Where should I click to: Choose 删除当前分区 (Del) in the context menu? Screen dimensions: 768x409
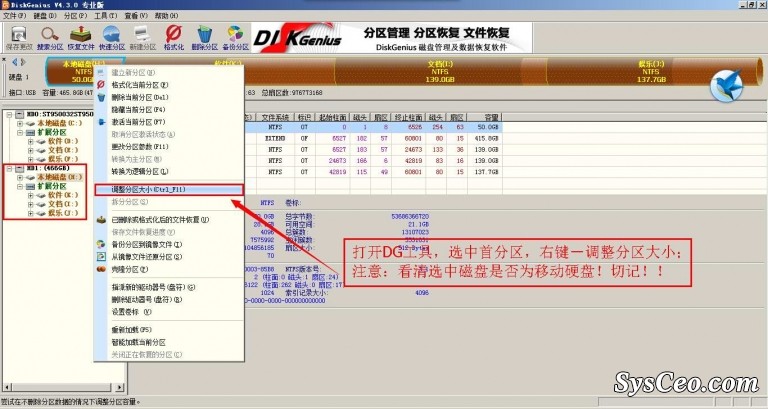(169, 97)
